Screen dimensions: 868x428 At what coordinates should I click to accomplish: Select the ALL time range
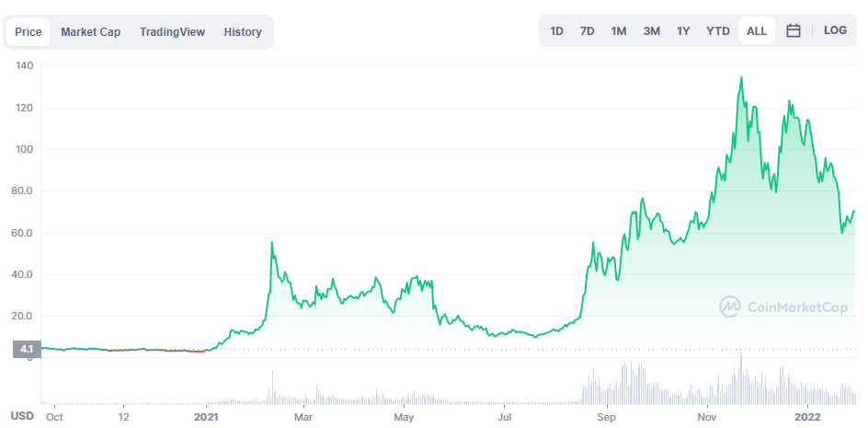click(x=757, y=31)
